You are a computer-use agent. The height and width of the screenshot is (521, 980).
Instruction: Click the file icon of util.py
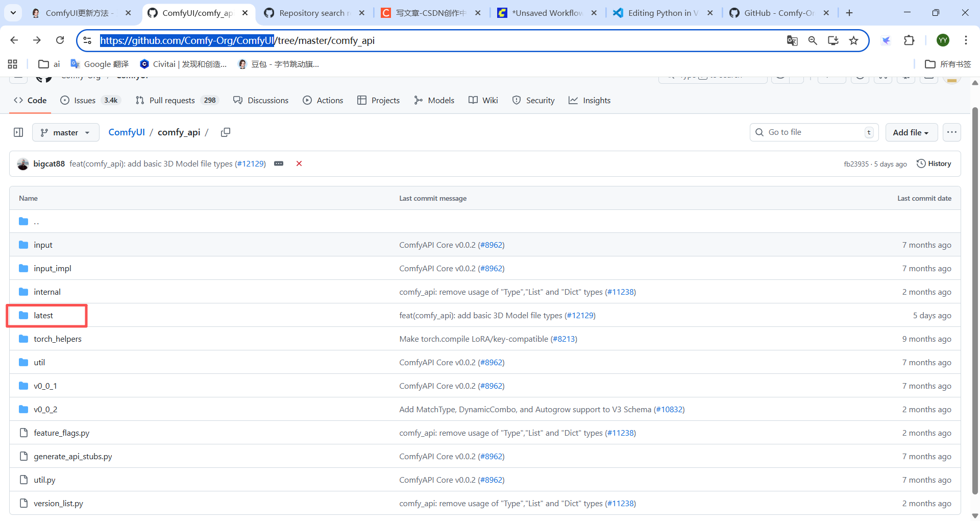pyautogui.click(x=23, y=480)
